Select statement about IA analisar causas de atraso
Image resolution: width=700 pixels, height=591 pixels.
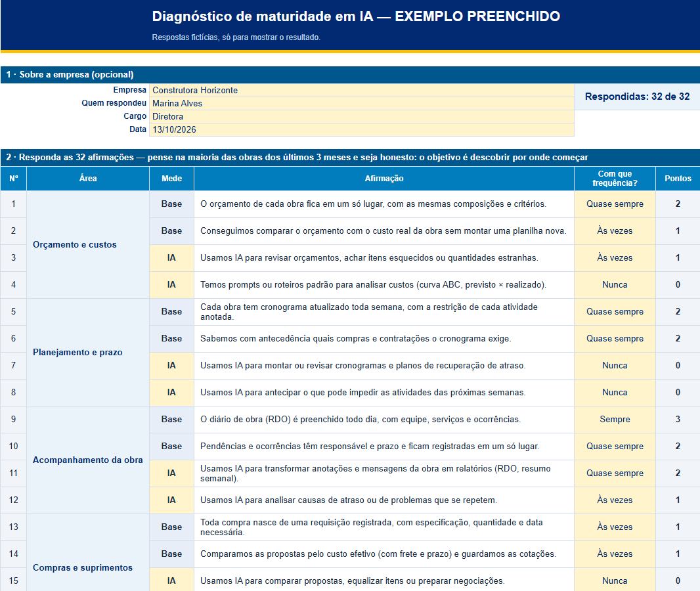tap(384, 500)
